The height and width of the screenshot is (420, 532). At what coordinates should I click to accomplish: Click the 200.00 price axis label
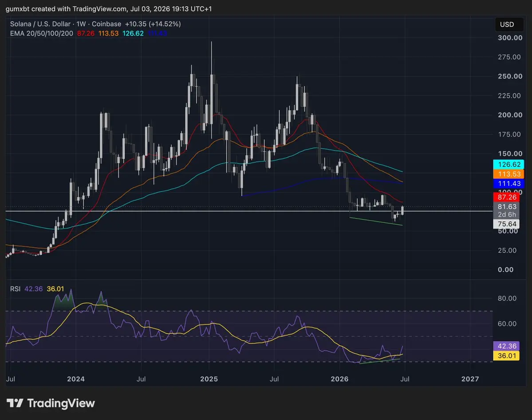[x=510, y=115]
